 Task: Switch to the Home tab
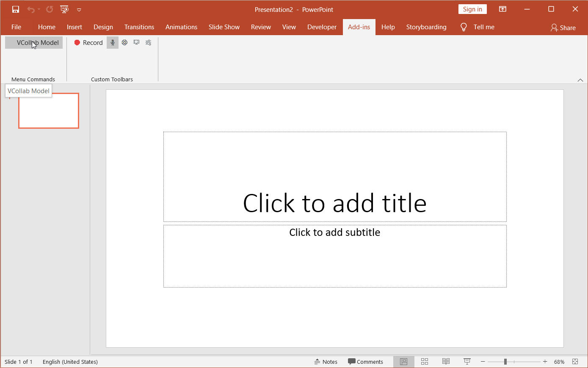pyautogui.click(x=47, y=27)
